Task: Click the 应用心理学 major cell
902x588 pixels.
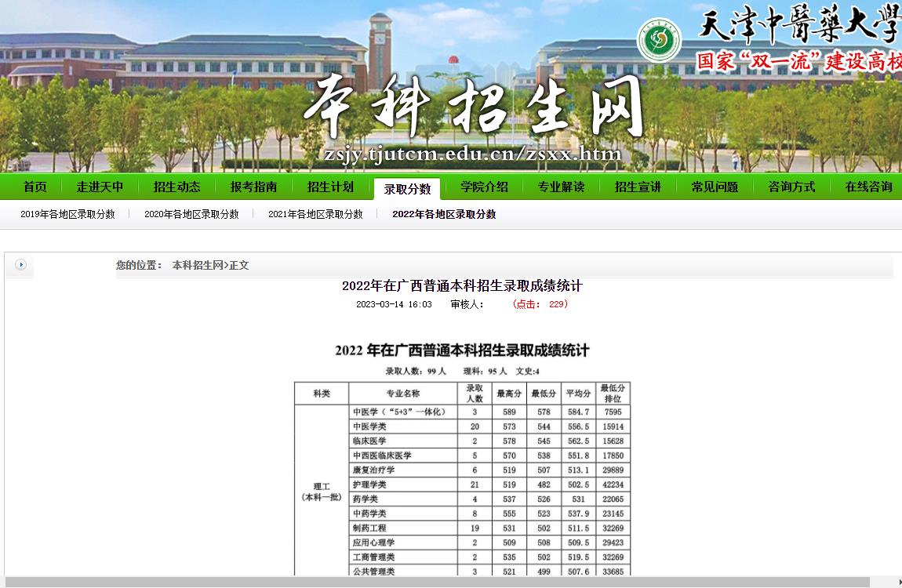Action: coord(402,542)
